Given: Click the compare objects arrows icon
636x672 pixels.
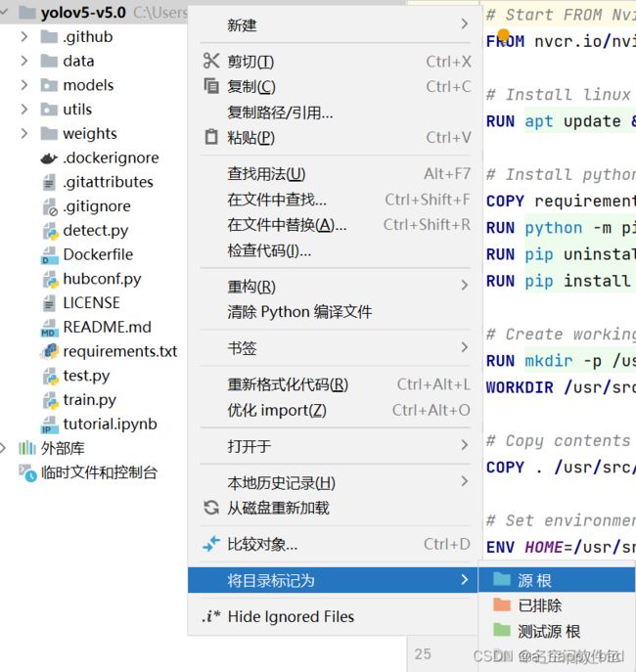Looking at the screenshot, I should (x=211, y=544).
